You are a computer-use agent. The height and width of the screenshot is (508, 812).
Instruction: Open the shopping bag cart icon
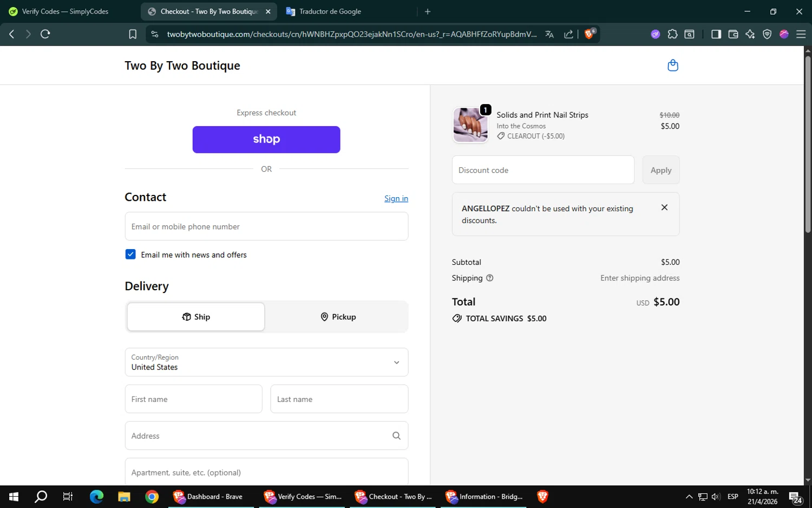tap(673, 66)
